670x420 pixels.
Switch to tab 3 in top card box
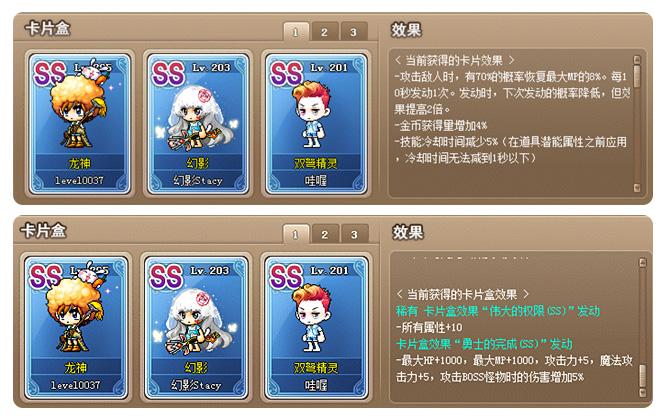(353, 32)
